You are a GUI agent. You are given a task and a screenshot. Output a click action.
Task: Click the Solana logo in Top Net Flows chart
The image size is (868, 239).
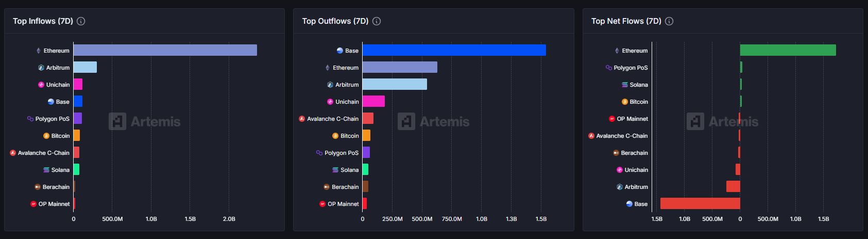point(625,85)
